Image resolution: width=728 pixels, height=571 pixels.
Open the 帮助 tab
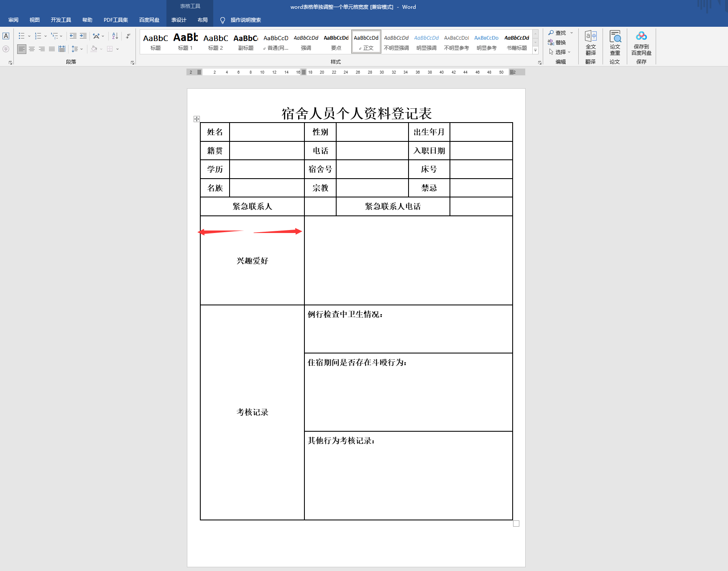point(87,20)
